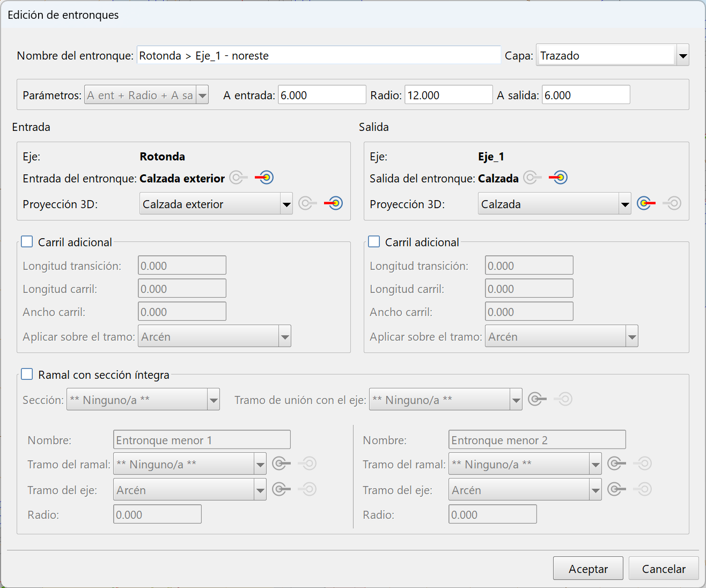The image size is (706, 588).
Task: Open the Capa dropdown showing Trazado
Action: tap(682, 55)
